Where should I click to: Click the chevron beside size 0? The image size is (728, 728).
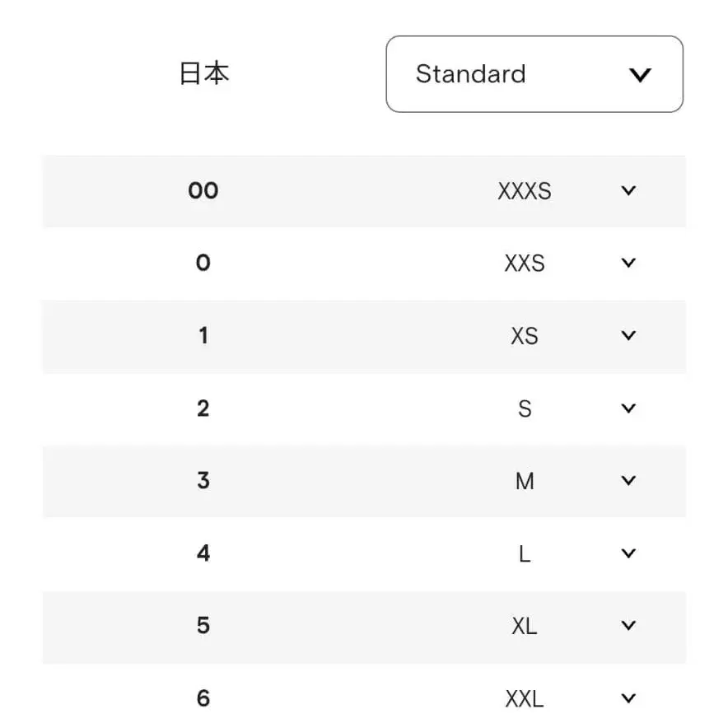[x=628, y=263]
